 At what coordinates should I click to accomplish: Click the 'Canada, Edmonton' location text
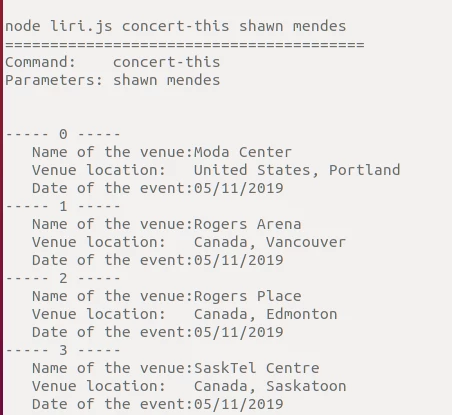(266, 314)
